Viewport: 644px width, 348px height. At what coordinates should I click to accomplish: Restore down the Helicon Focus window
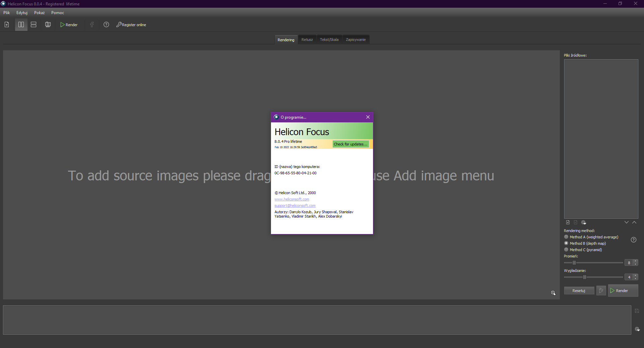620,4
